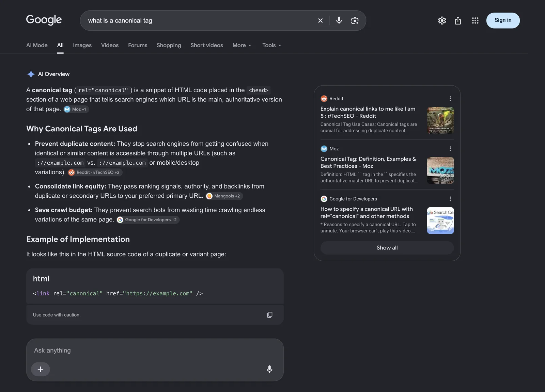Image resolution: width=545 pixels, height=392 pixels.
Task: Click 'Why Canonical Tags Are Used' heading
Action: coord(82,129)
